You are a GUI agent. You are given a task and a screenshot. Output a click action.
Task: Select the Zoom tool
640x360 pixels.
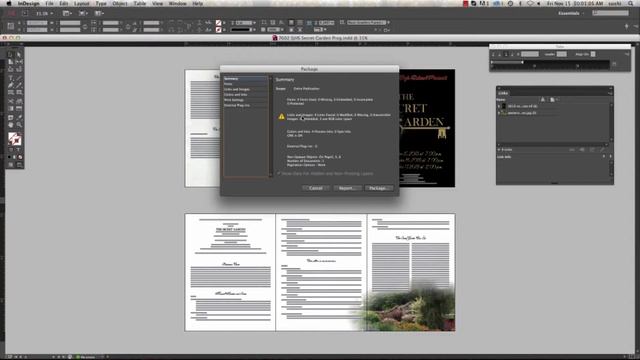tap(19, 125)
